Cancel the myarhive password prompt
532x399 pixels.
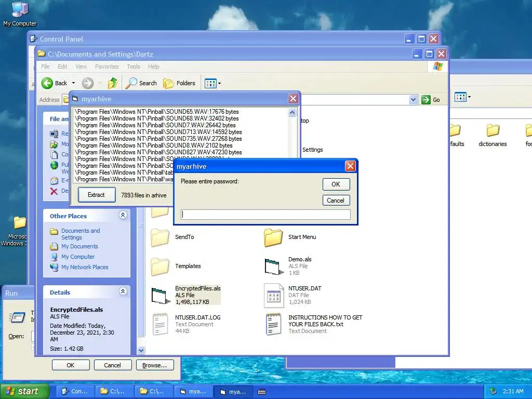pos(336,201)
